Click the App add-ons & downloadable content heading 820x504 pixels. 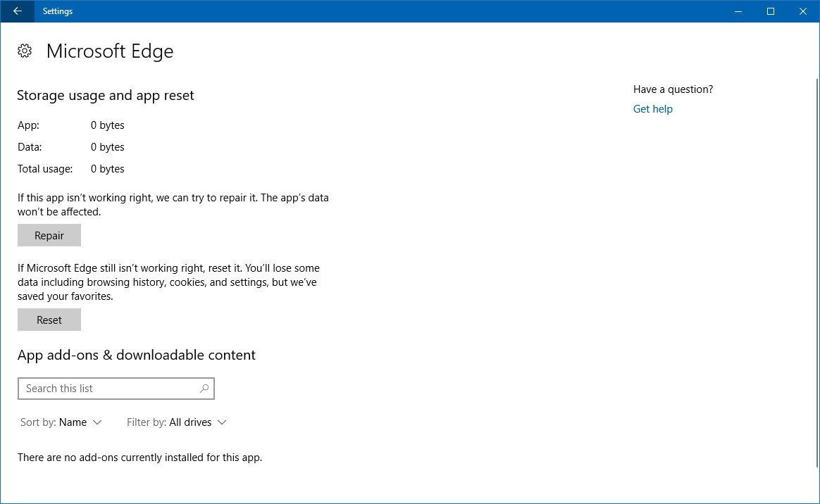[136, 355]
